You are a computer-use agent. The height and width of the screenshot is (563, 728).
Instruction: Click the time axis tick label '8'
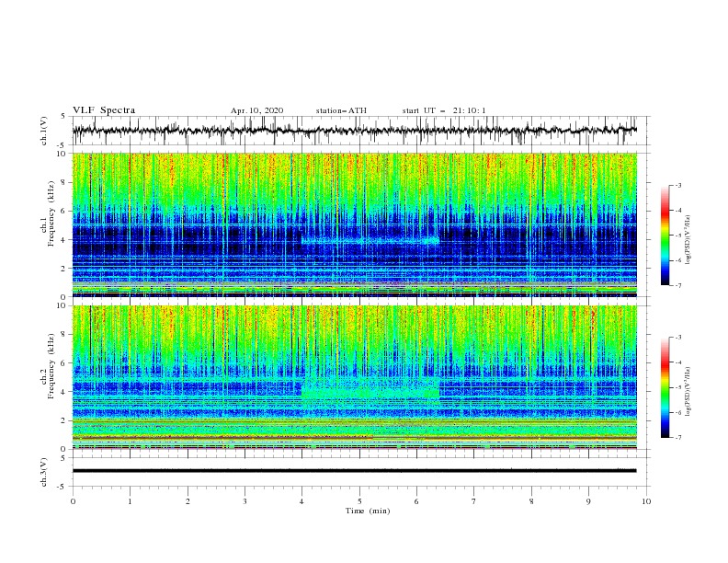531,501
